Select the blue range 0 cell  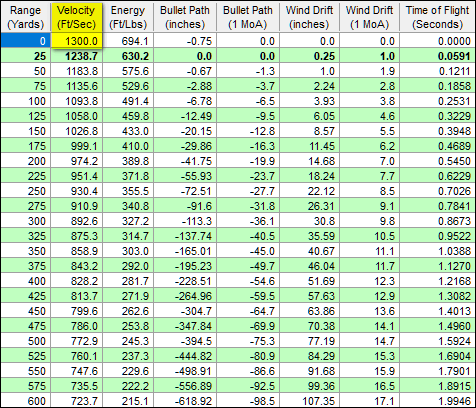pos(25,41)
